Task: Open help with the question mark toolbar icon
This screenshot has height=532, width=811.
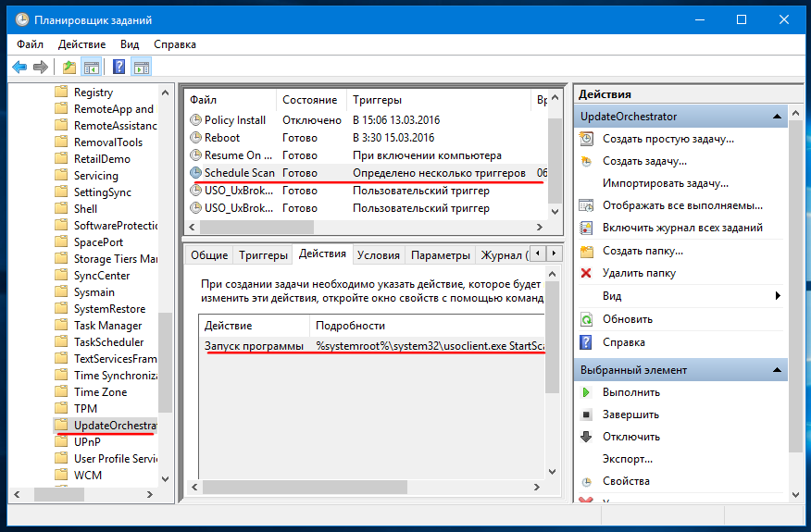Action: [119, 67]
